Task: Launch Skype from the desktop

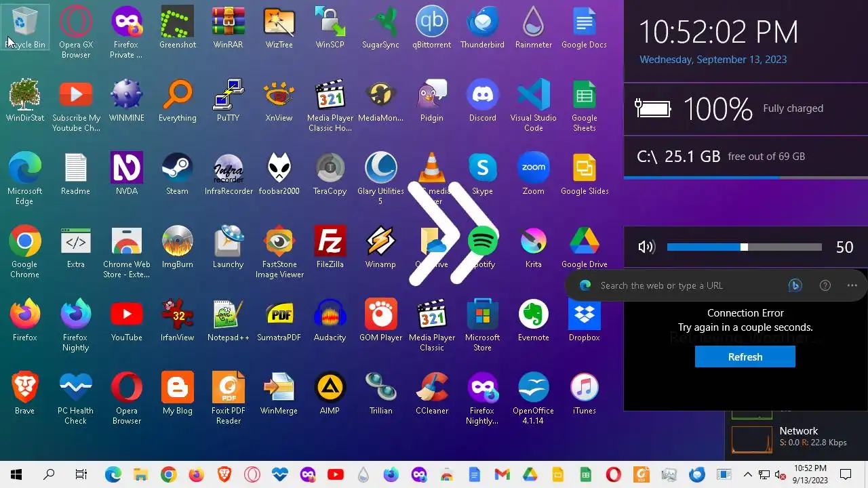Action: click(x=483, y=174)
